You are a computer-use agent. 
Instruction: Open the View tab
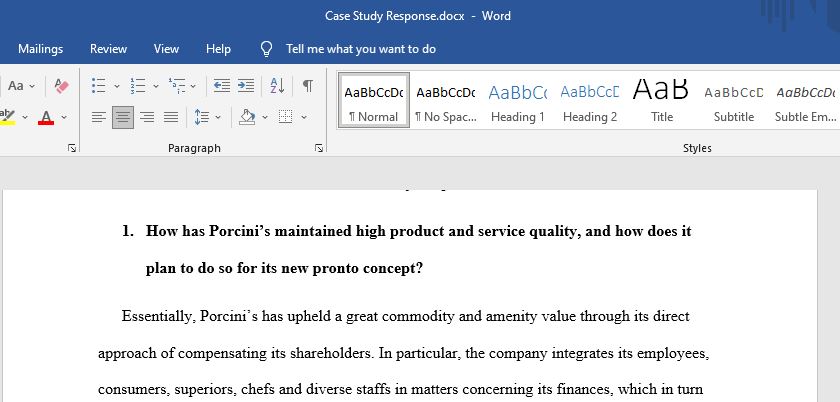(166, 49)
